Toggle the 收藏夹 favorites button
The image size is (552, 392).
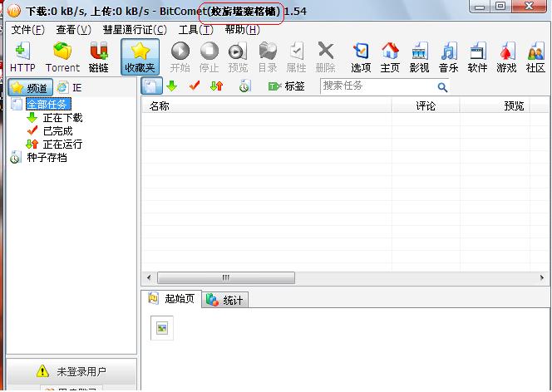click(140, 57)
